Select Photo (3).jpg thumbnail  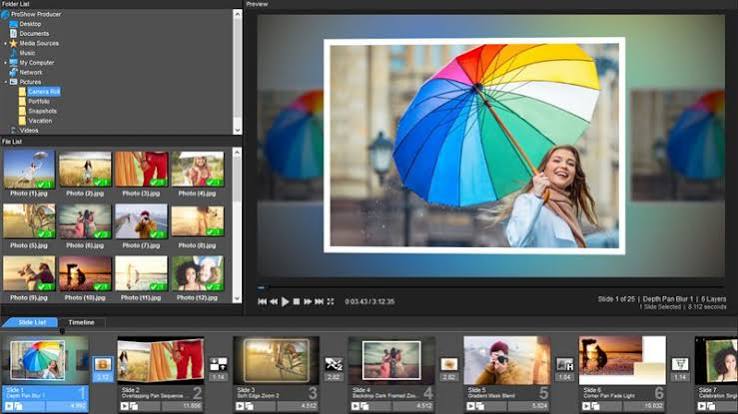tap(141, 169)
